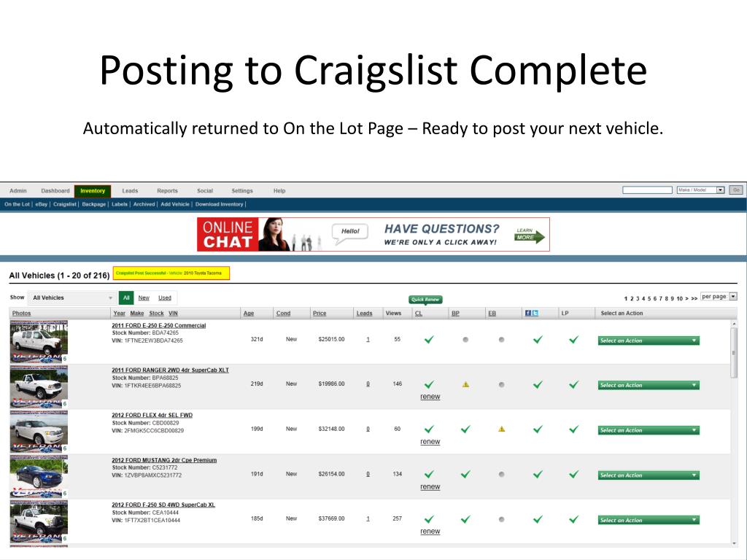
Task: Open 2011 Ford Ranger SuperCab XLT listing
Action: point(170,370)
